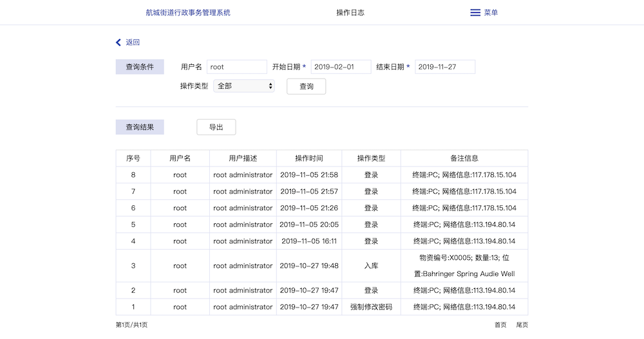Click the 操作时间 column header
Viewport: 644px width, 339px height.
click(309, 158)
